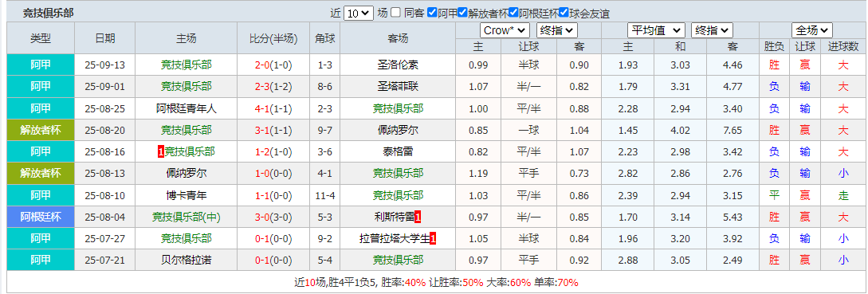868x294 pixels.
Task: Click the 解放者杯 cell on 25-08-20 row
Action: point(41,130)
